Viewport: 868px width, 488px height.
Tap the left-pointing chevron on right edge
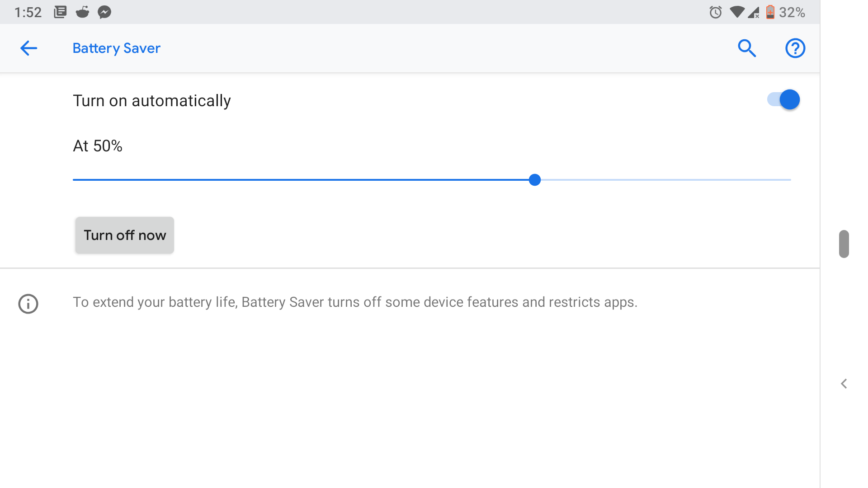point(844,384)
